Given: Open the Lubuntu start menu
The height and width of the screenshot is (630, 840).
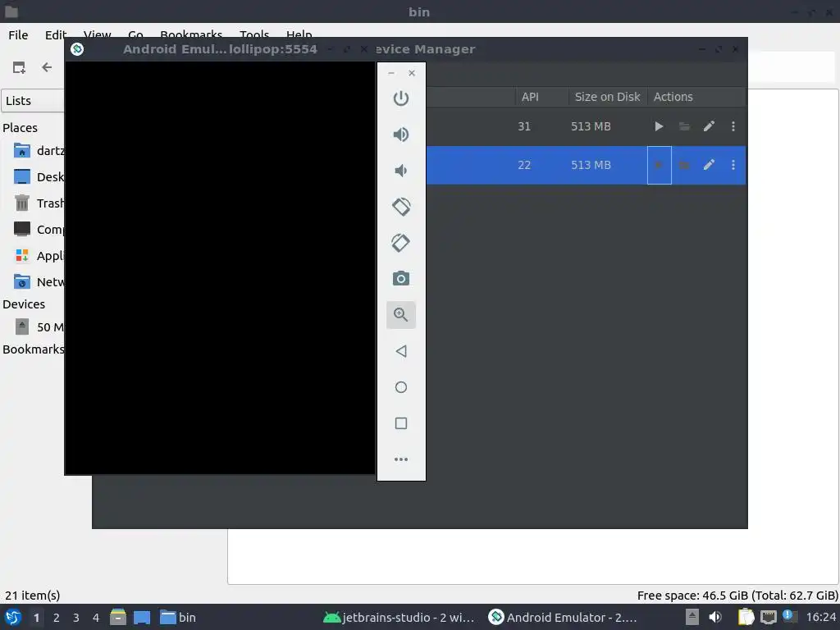Looking at the screenshot, I should point(13,617).
